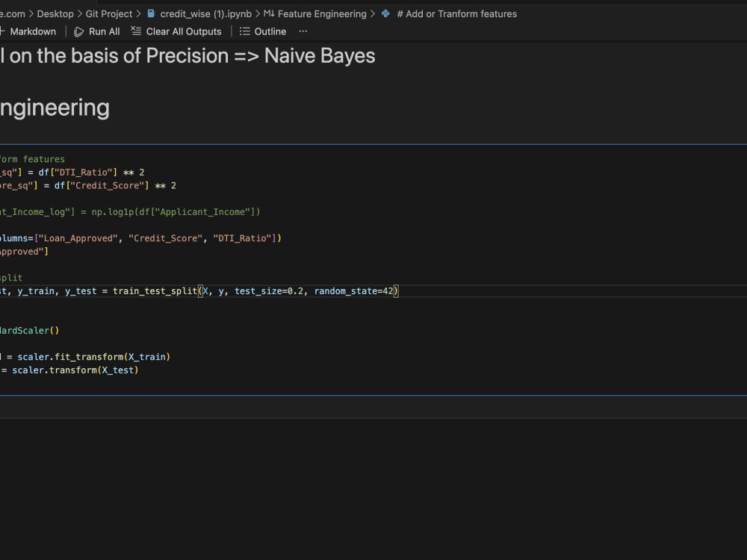The image size is (747, 560).
Task: Open the Desktop breadcrumb
Action: (55, 13)
